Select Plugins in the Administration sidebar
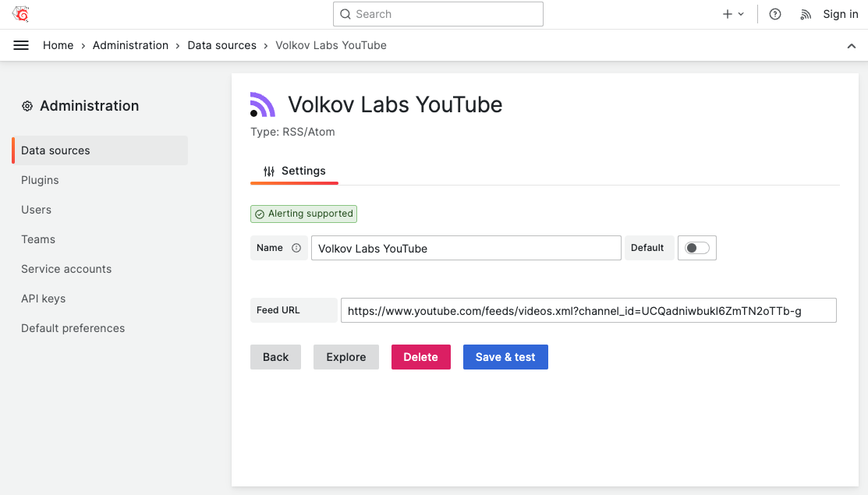Image resolution: width=868 pixels, height=495 pixels. pyautogui.click(x=40, y=180)
